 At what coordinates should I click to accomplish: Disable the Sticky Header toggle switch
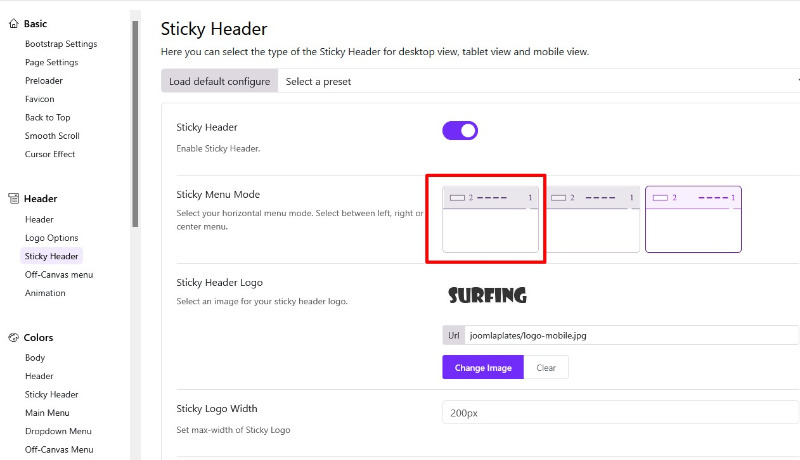click(x=460, y=130)
